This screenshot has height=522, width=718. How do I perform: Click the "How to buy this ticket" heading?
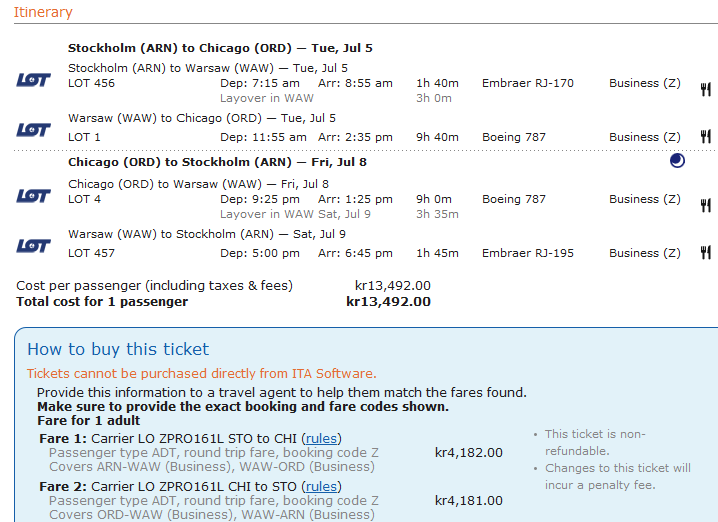118,349
